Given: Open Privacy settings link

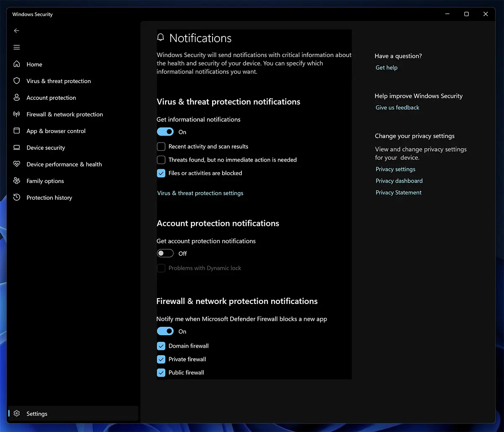Looking at the screenshot, I should coord(396,169).
